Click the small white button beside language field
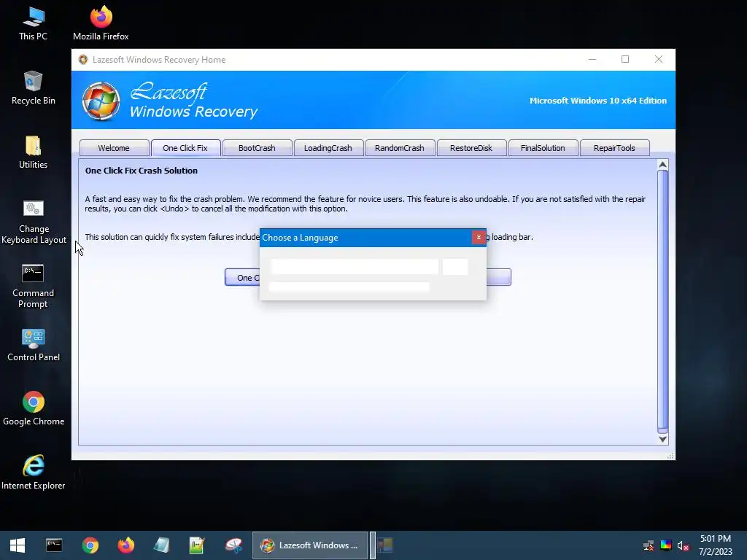This screenshot has width=747, height=560. (455, 267)
